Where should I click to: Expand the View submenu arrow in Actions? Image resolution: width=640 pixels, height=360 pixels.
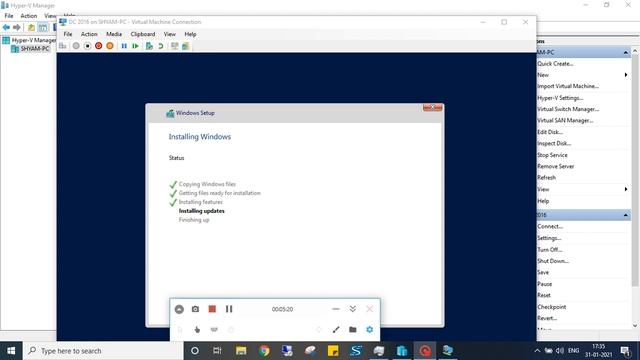coord(626,189)
